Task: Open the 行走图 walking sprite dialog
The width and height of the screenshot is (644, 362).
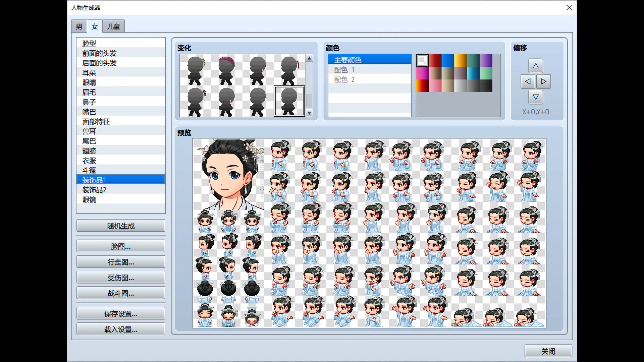Action: click(121, 262)
